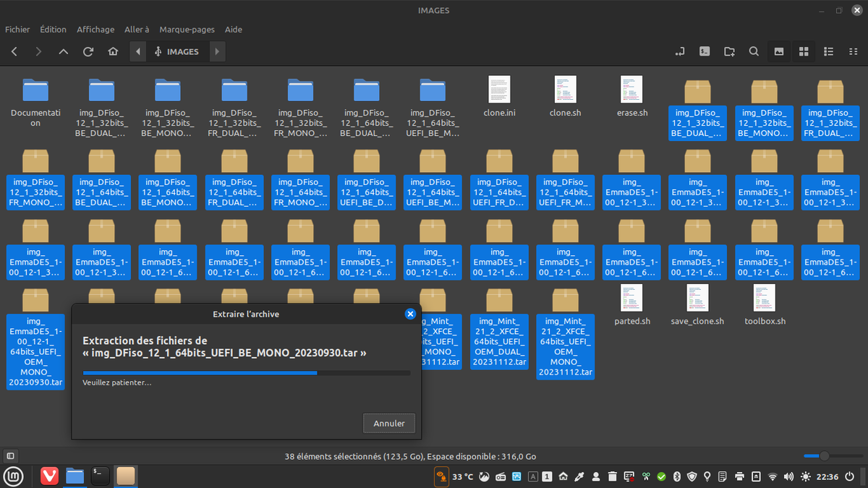Open a terminal in this folder
868x488 pixels.
[705, 51]
